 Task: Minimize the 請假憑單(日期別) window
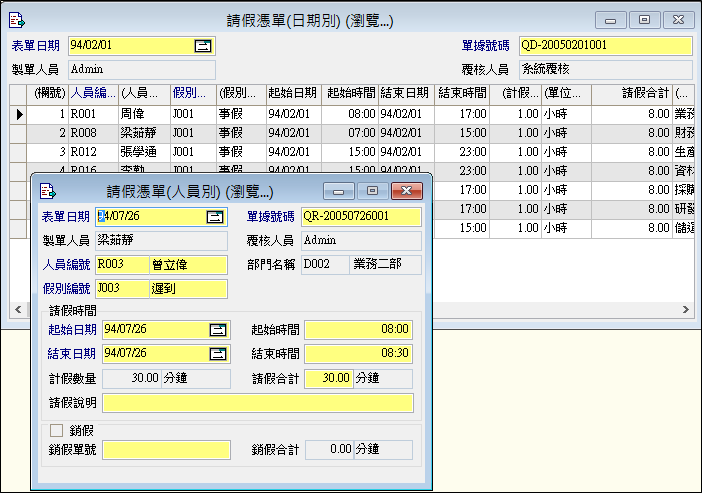(x=610, y=19)
